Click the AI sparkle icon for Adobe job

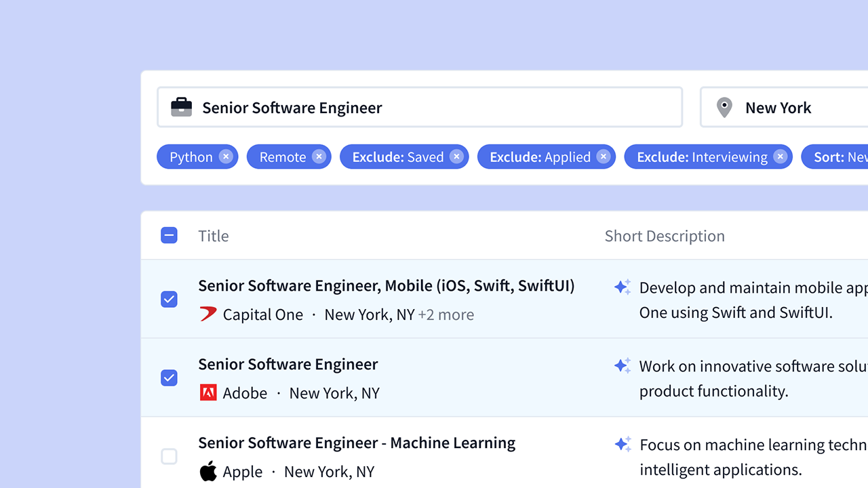coord(623,366)
